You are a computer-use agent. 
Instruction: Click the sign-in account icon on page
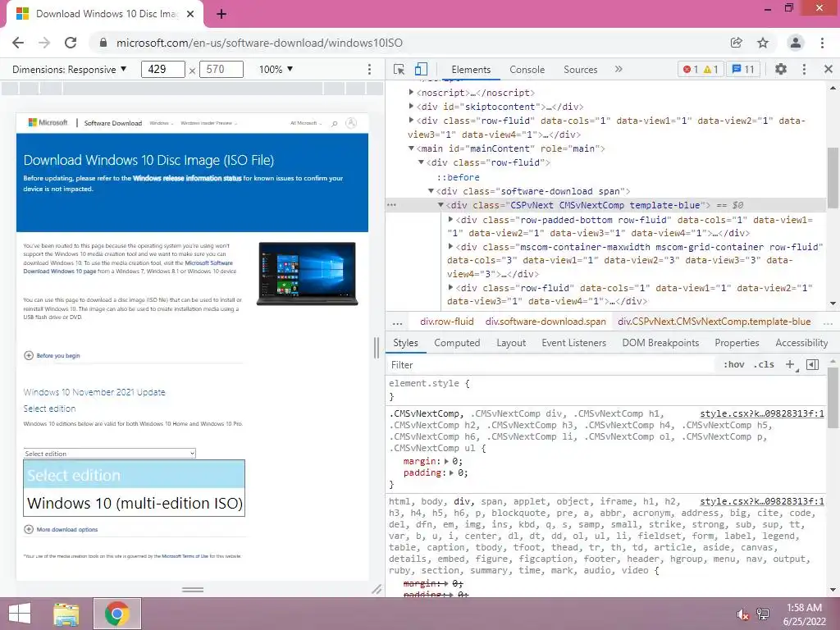(x=351, y=123)
